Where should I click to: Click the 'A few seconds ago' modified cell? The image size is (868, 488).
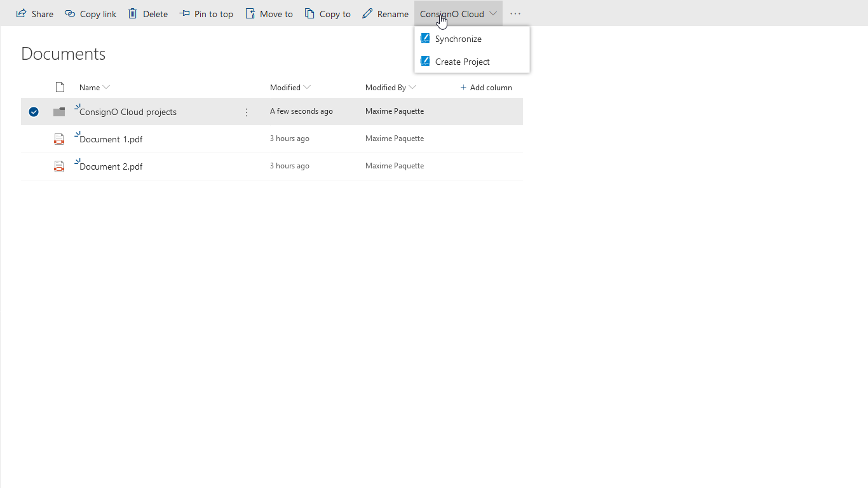(x=301, y=111)
